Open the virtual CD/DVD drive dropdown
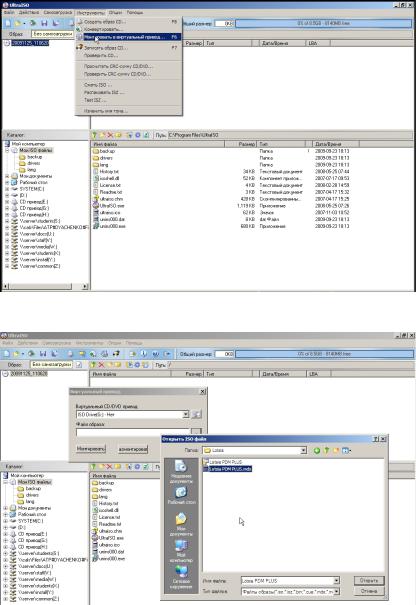 (186, 414)
